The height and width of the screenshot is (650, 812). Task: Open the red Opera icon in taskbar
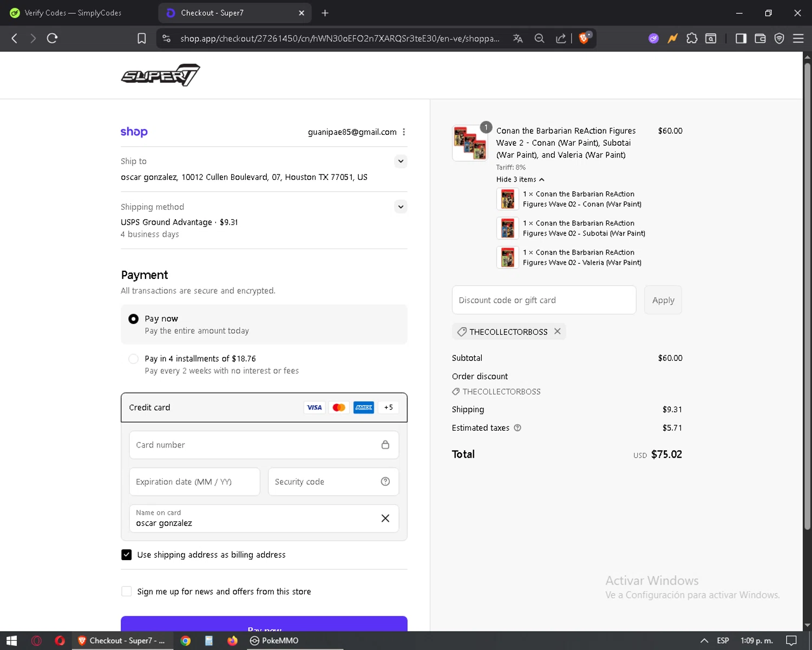[60, 641]
